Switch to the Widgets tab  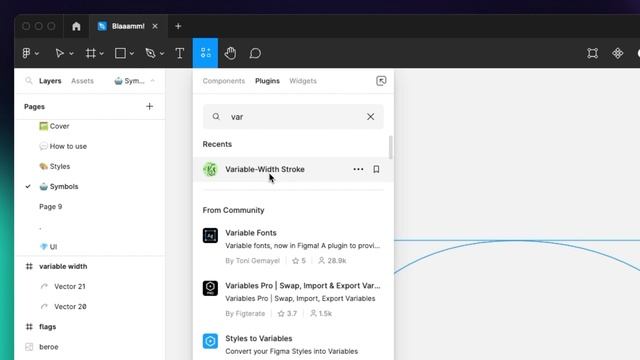tap(303, 81)
